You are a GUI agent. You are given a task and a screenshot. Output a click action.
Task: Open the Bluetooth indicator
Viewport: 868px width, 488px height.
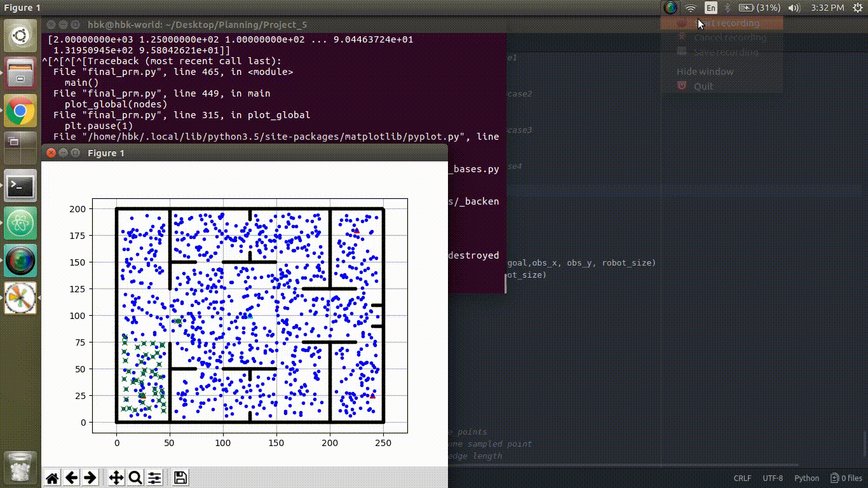728,8
